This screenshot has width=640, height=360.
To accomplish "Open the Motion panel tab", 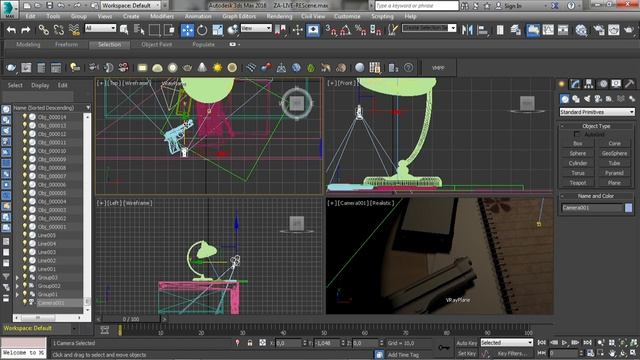I will click(x=603, y=84).
